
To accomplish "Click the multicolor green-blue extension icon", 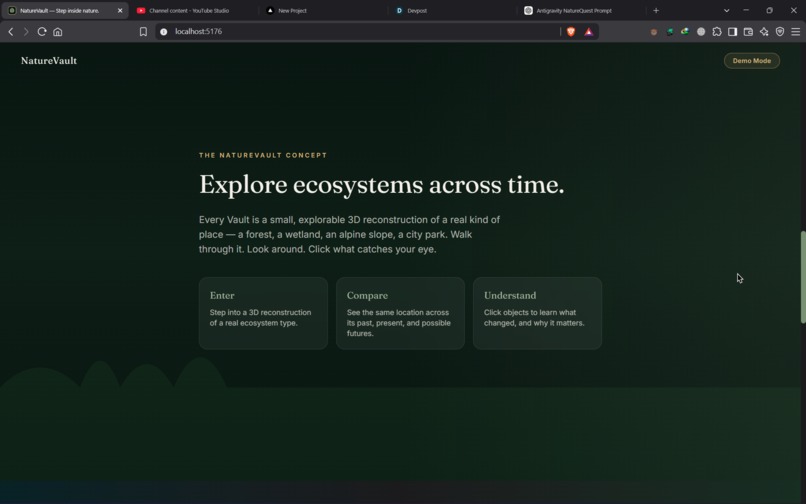I will 685,32.
